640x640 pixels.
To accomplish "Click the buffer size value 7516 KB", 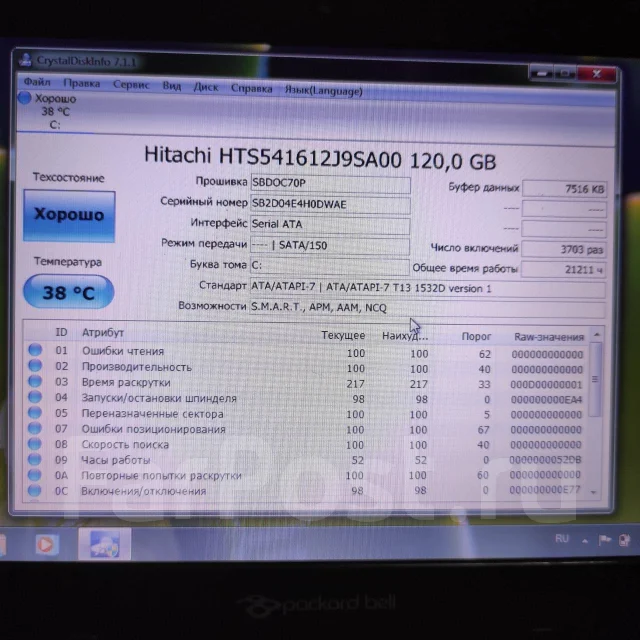I will (x=564, y=189).
